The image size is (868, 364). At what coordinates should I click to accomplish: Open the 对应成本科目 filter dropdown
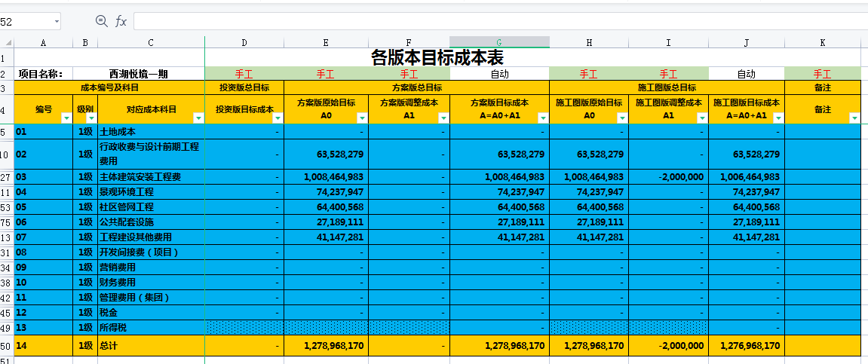199,118
